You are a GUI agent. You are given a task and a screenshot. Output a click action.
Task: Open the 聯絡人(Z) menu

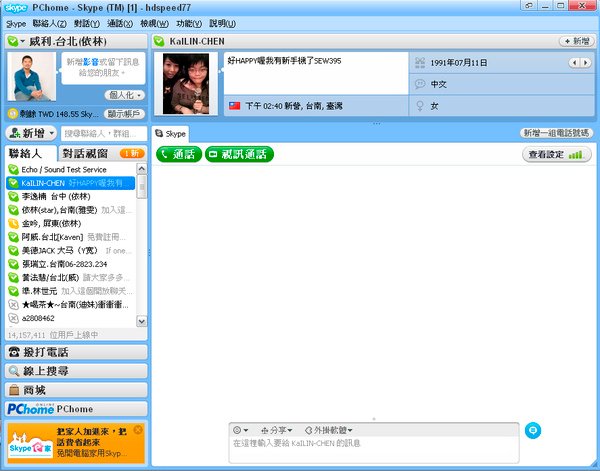pyautogui.click(x=49, y=24)
